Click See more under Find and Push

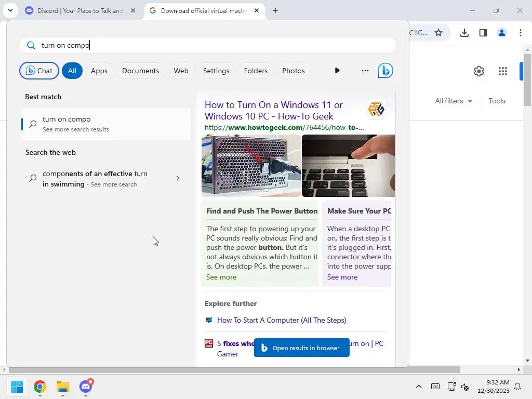click(221, 277)
